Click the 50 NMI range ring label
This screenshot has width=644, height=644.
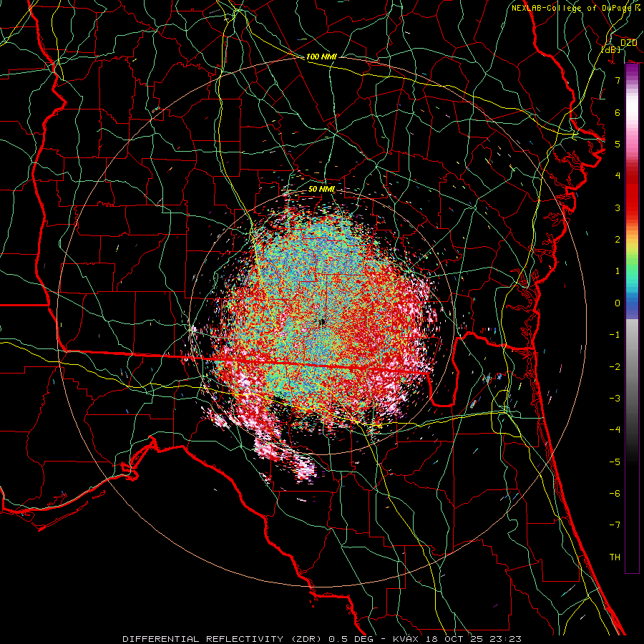point(321,189)
